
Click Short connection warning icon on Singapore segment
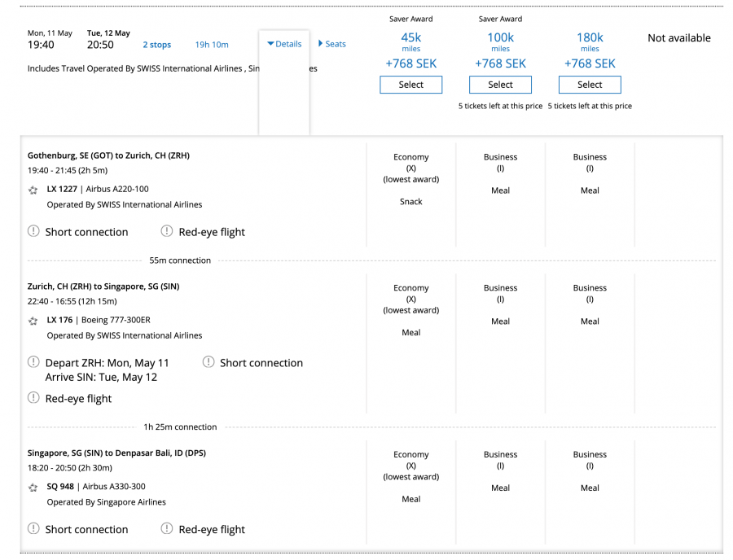[33, 529]
